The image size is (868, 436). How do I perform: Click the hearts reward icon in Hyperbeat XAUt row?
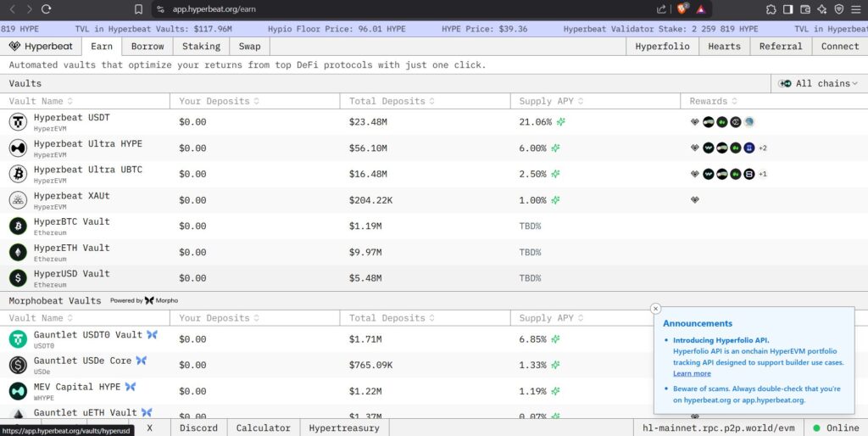pos(695,200)
